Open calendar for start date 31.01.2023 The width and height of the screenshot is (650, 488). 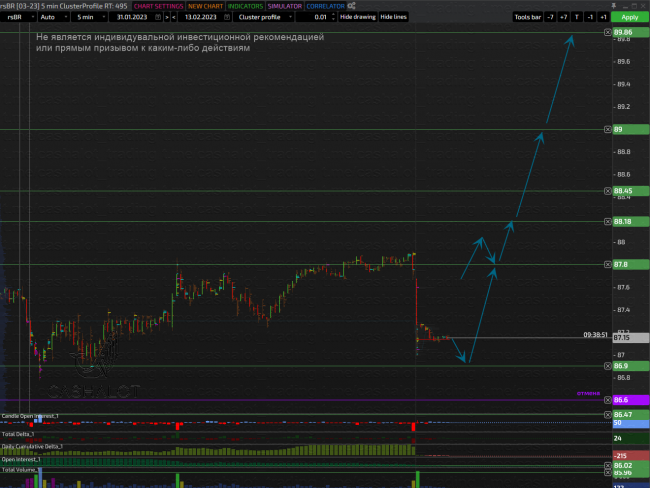[157, 17]
